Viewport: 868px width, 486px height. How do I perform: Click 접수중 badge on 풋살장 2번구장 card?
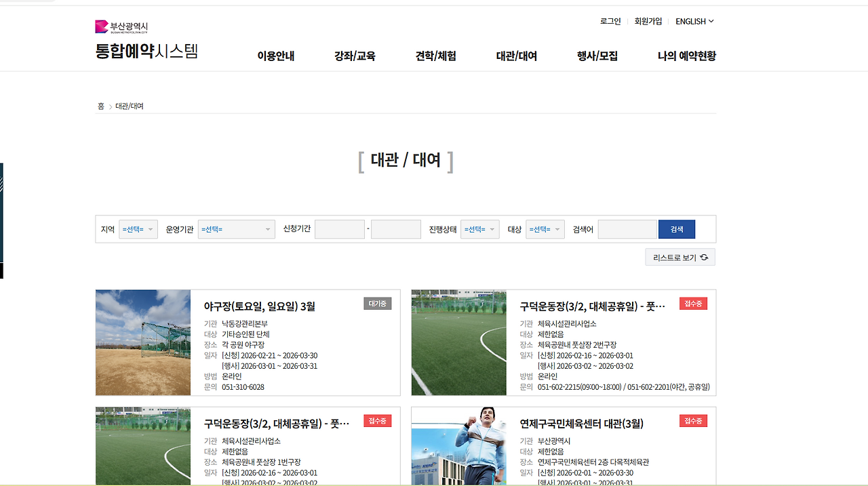(x=694, y=304)
